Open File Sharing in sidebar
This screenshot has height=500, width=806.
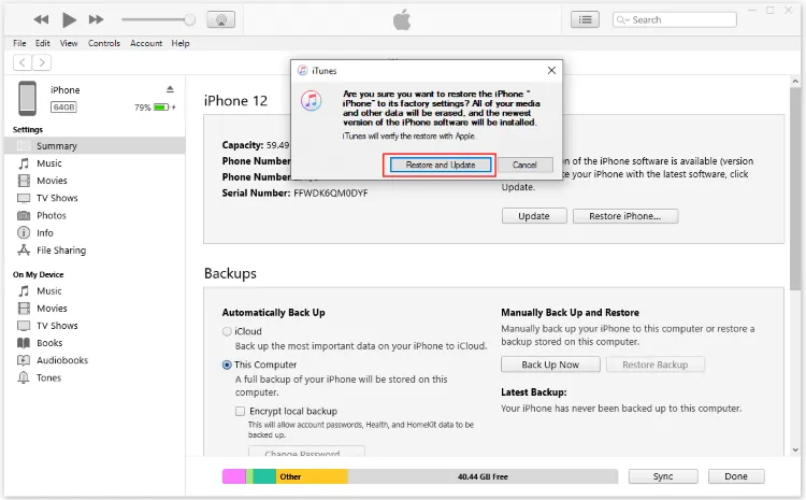[61, 251]
